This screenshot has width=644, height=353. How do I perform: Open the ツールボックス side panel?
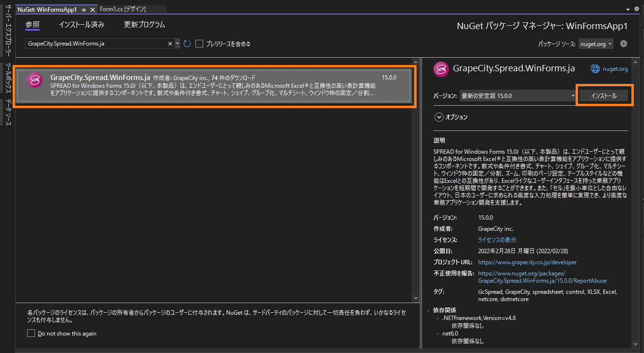coord(8,79)
